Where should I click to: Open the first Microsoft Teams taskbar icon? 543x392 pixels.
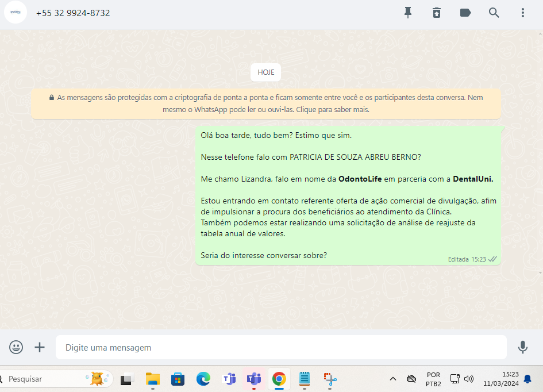(229, 379)
